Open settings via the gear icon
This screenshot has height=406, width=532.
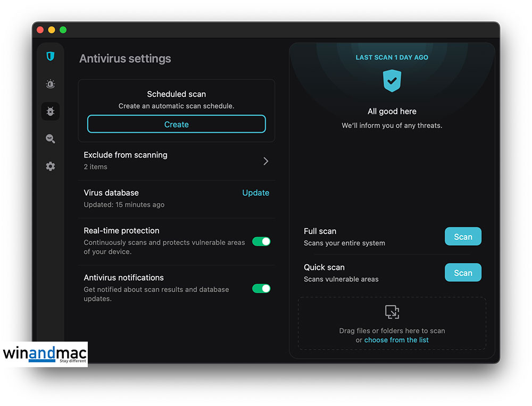(51, 167)
